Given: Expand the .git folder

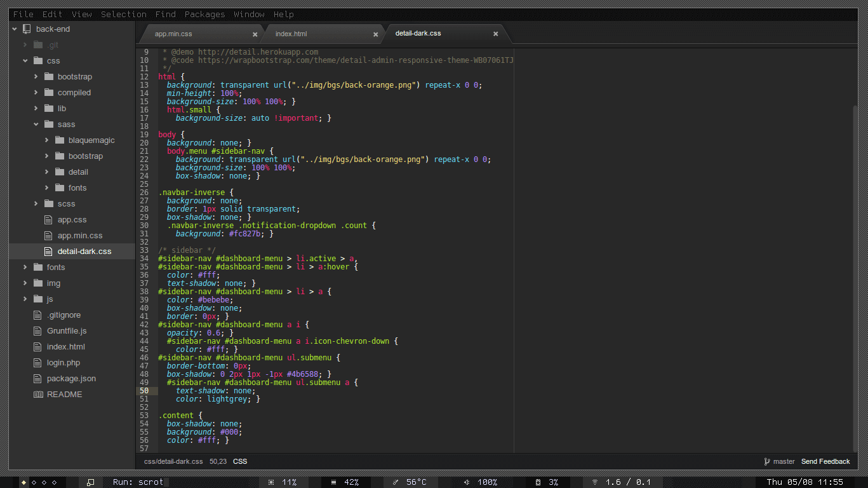Looking at the screenshot, I should tap(23, 44).
